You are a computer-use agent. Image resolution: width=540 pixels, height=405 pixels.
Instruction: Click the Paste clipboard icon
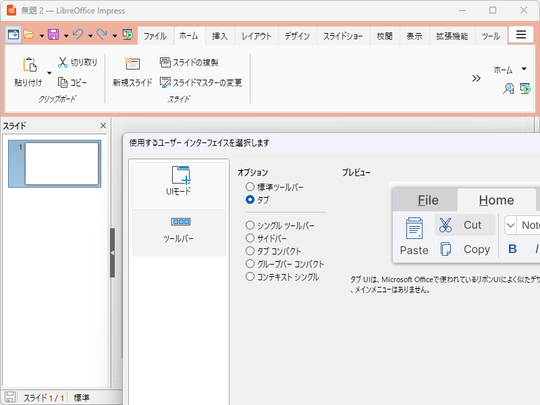pyautogui.click(x=30, y=65)
